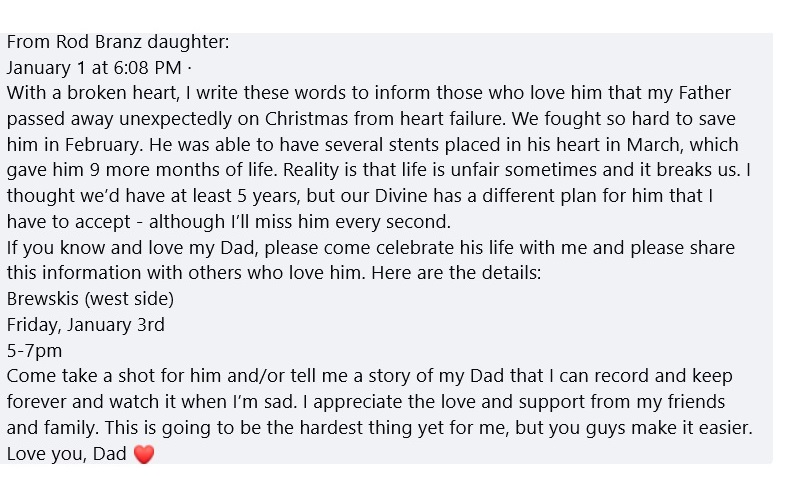Click the 'Friday, January 3rd' date line
The image size is (785, 495).
(x=86, y=325)
